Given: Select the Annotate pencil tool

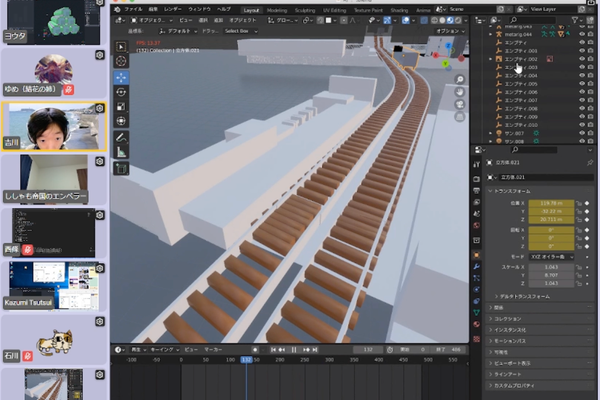Looking at the screenshot, I should pyautogui.click(x=121, y=138).
